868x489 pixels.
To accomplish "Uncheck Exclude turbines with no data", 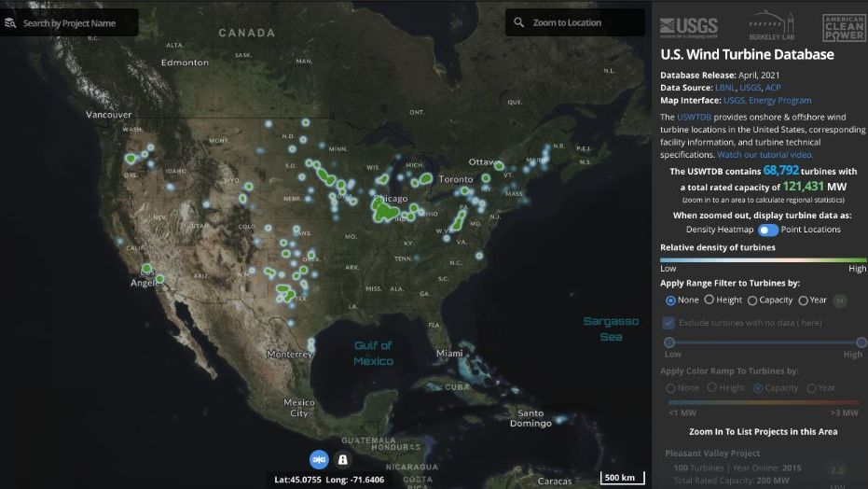I will 669,323.
